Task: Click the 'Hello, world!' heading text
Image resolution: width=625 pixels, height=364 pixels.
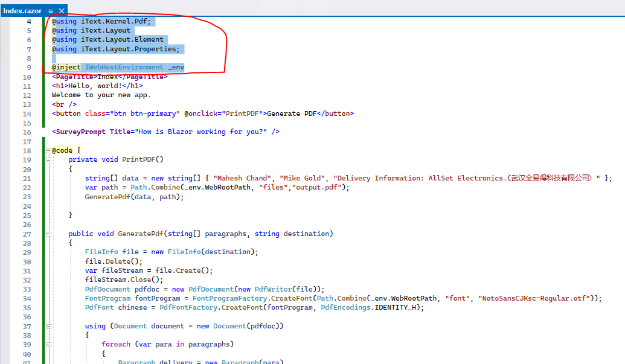Action: pyautogui.click(x=95, y=86)
